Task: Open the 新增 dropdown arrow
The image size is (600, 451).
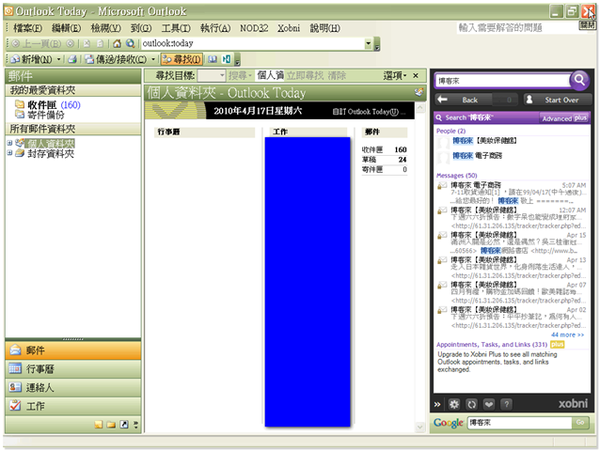Action: pos(59,59)
